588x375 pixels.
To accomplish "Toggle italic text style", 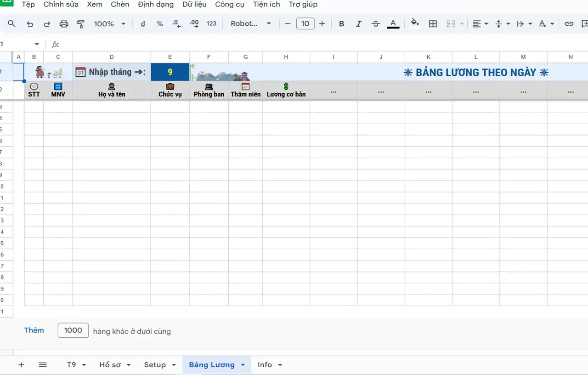I will 358,24.
